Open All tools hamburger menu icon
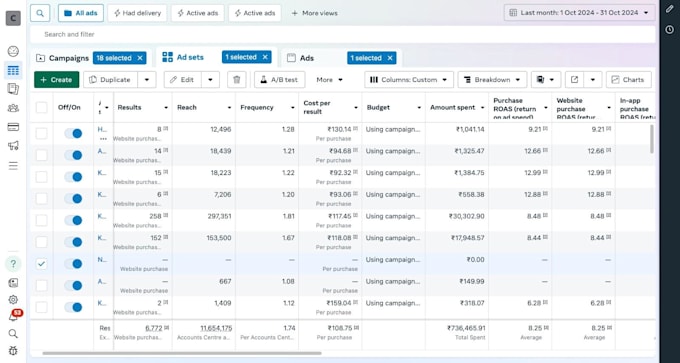 pyautogui.click(x=13, y=166)
